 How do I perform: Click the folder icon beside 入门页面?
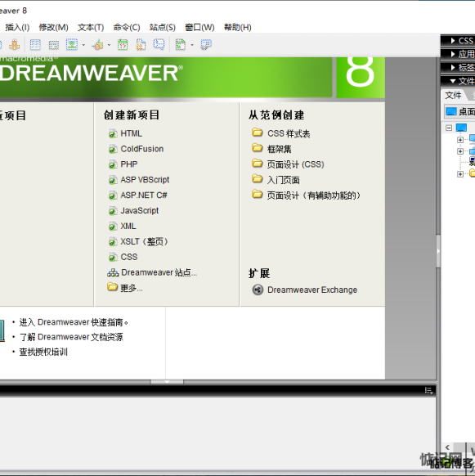pyautogui.click(x=257, y=179)
